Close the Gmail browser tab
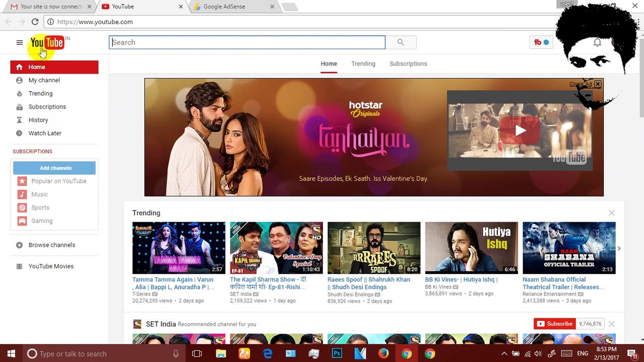Viewport: 644px width, 362px height. point(89,7)
